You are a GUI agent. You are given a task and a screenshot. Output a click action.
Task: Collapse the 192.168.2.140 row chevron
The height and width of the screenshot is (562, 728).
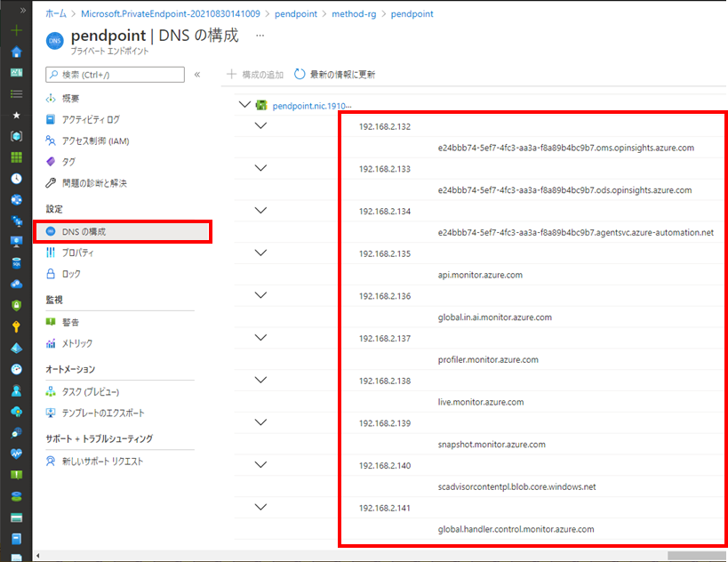261,464
